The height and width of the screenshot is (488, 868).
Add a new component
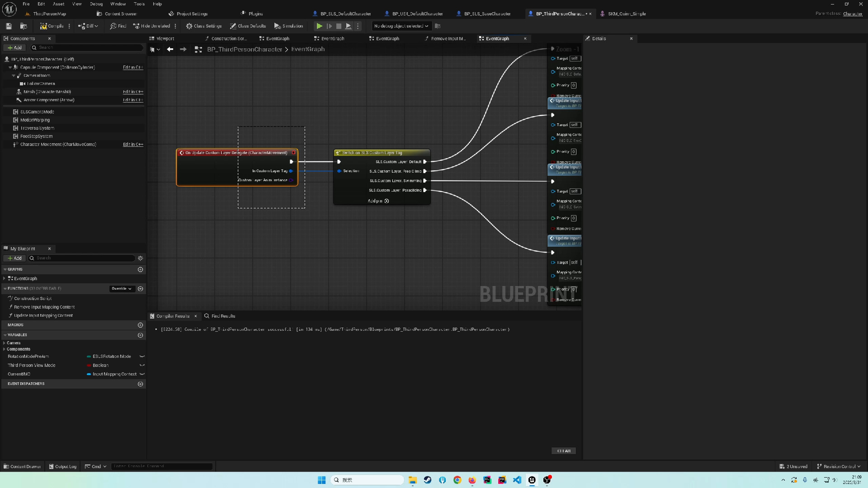point(14,47)
